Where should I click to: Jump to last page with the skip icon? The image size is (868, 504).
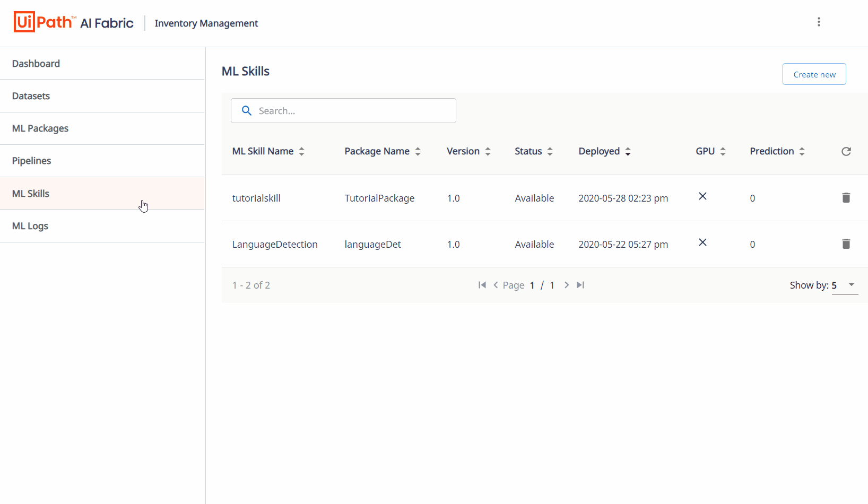pos(580,285)
